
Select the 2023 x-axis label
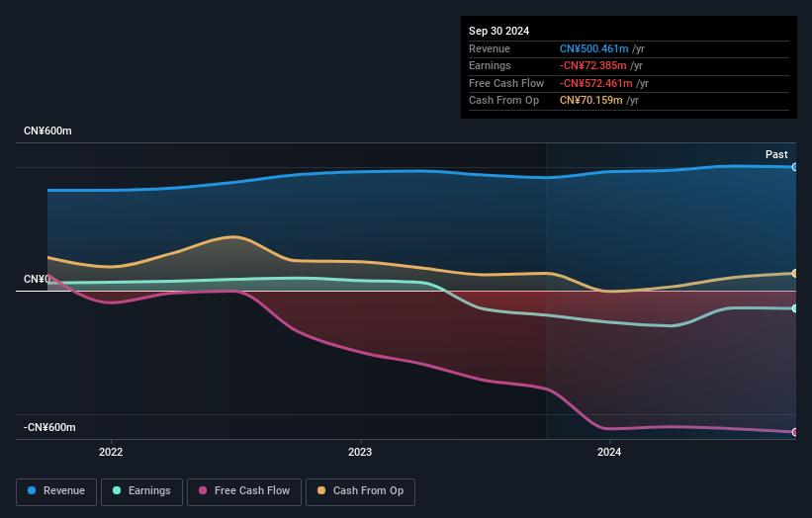[x=360, y=452]
